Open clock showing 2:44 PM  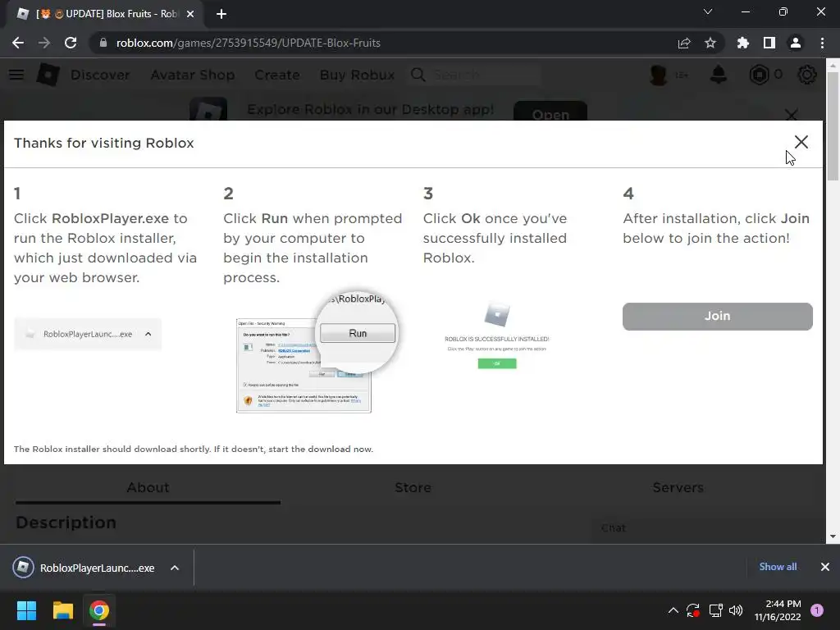click(778, 610)
